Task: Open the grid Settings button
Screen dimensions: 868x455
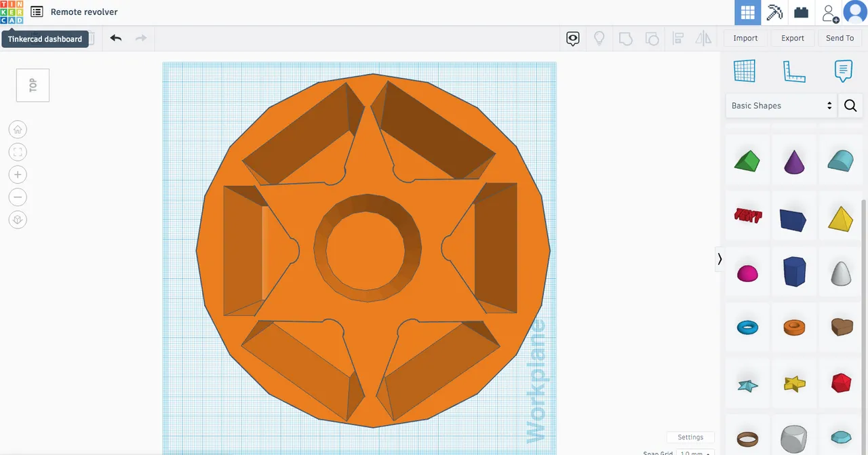Action: pyautogui.click(x=690, y=437)
